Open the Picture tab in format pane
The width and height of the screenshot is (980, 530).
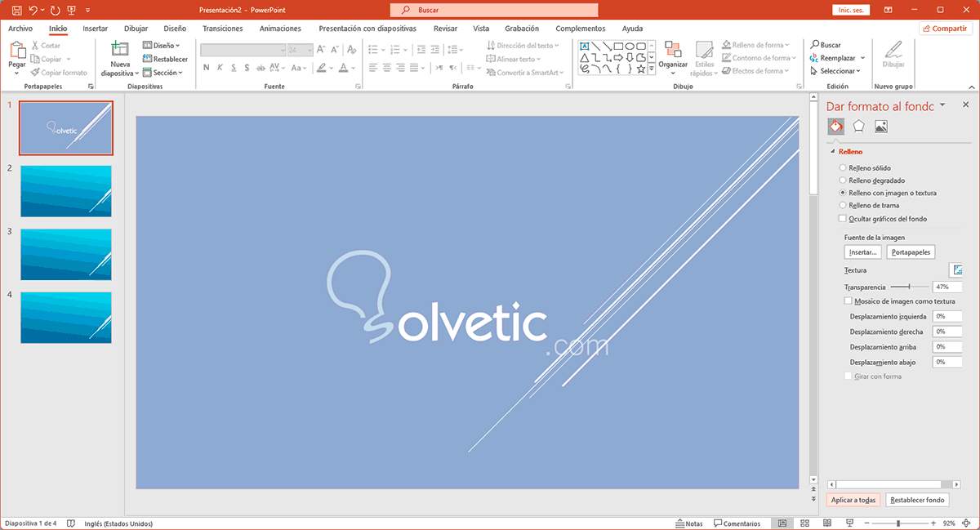coord(880,127)
